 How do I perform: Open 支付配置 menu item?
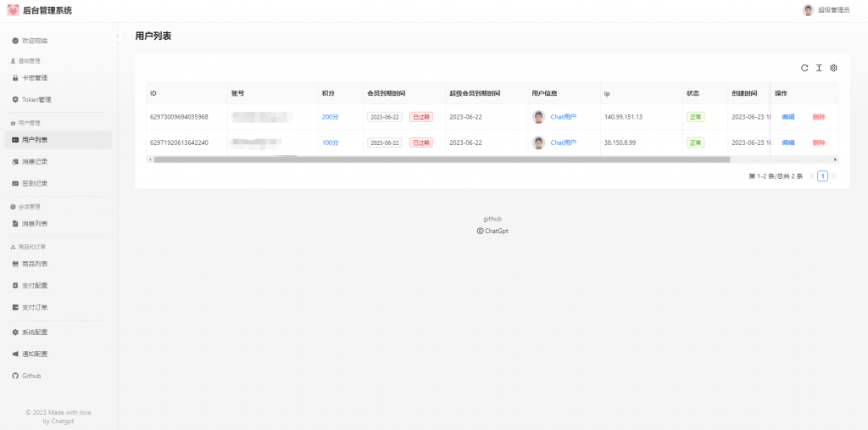tap(58, 286)
